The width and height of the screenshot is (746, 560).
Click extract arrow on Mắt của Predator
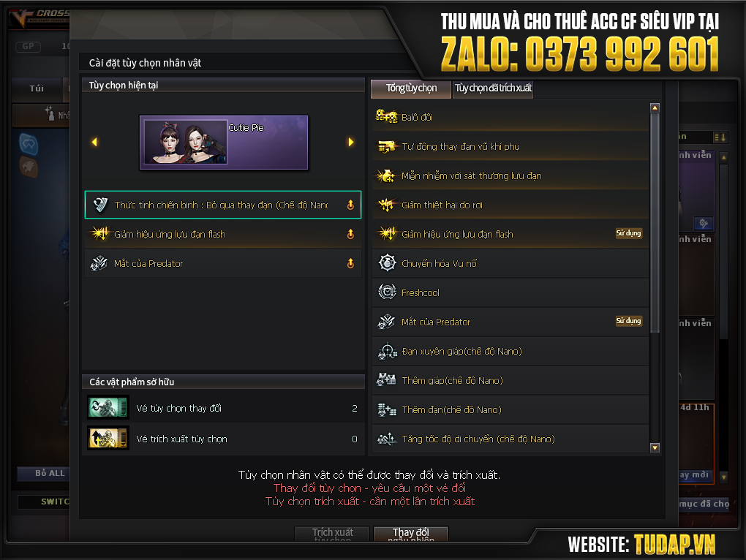pos(350,263)
